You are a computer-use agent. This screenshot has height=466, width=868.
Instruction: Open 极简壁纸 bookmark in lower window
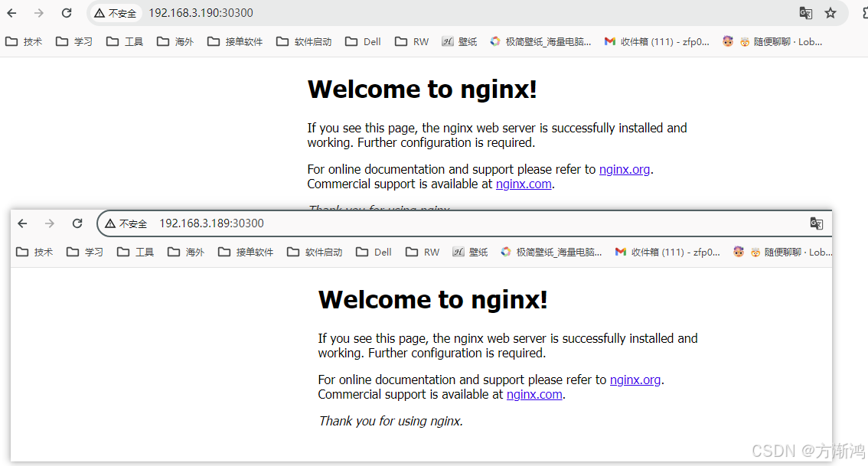551,252
